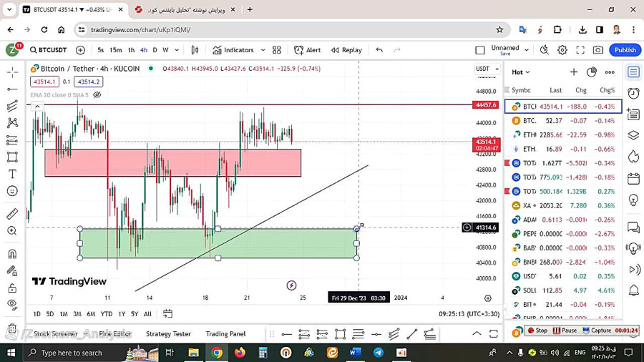Viewport: 644px width, 362px height.
Task: Open the Fibonacci retracement tools
Action: pyautogui.click(x=12, y=106)
